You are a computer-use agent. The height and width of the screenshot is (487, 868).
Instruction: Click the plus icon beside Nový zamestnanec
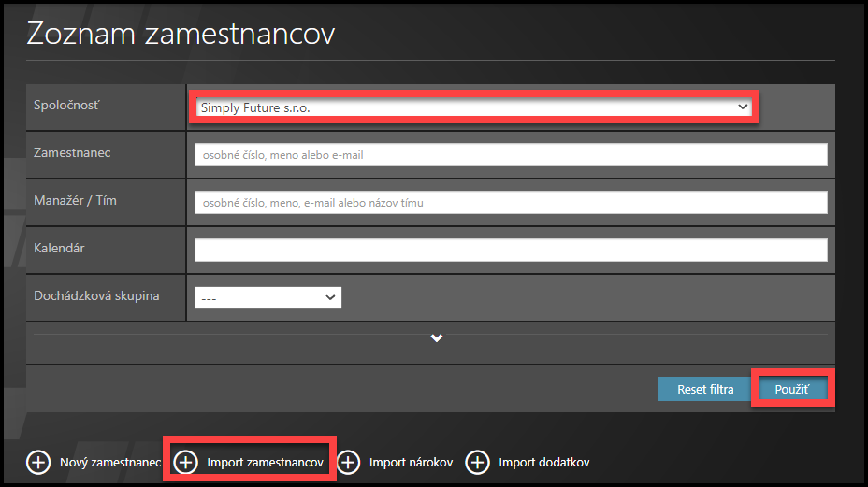click(x=38, y=463)
